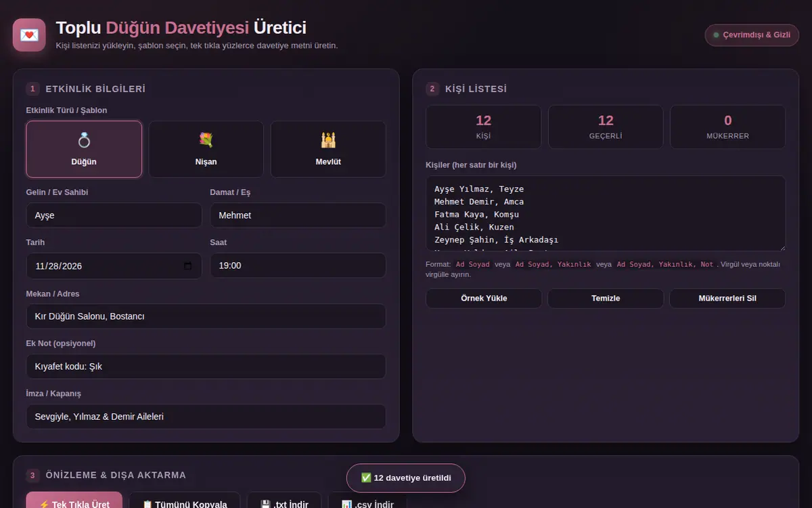Click the 12 Kişi counter card
The height and width of the screenshot is (508, 812).
pyautogui.click(x=484, y=127)
